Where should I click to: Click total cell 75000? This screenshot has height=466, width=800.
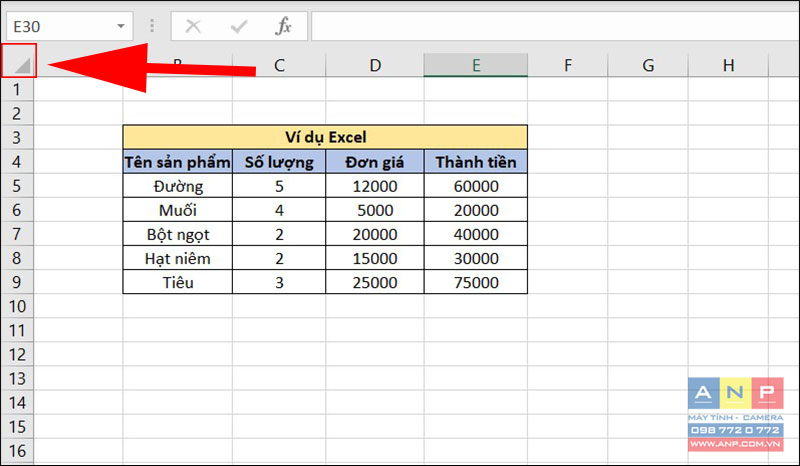tap(476, 282)
